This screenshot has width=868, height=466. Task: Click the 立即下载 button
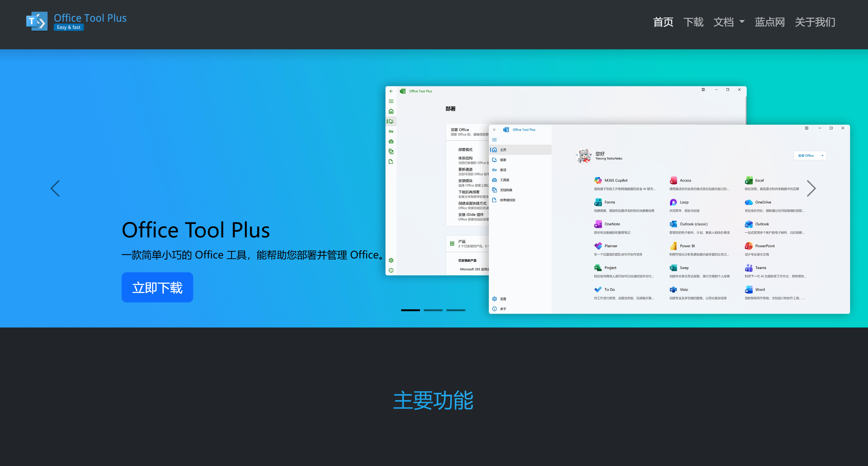[157, 287]
